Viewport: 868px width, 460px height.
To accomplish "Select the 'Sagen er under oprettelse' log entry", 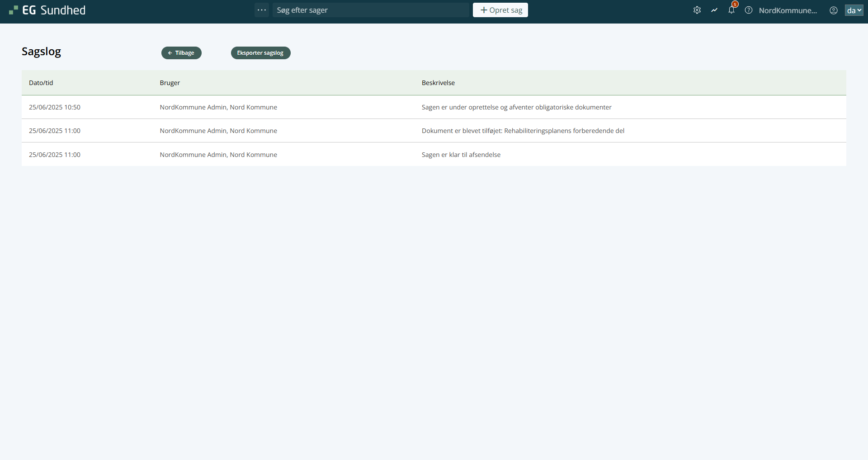I will coord(516,107).
